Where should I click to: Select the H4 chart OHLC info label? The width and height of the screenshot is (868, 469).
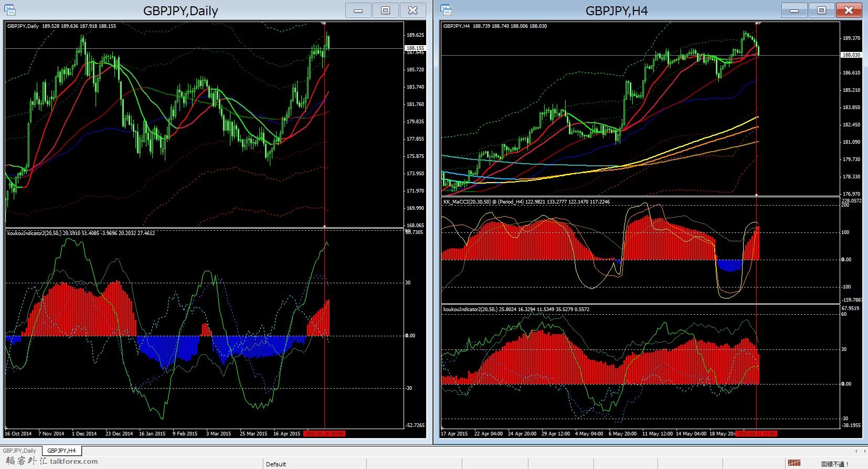pos(495,26)
